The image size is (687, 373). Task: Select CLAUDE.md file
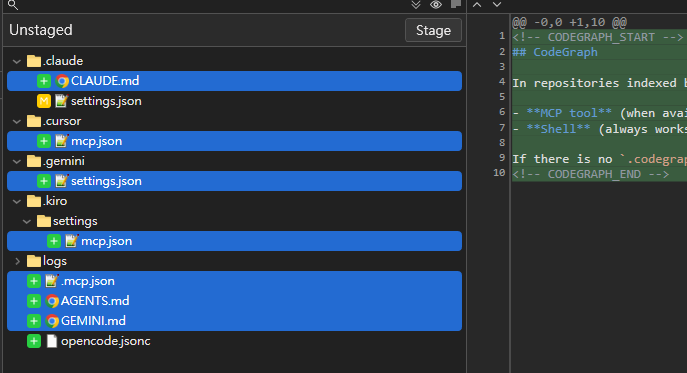pos(234,81)
